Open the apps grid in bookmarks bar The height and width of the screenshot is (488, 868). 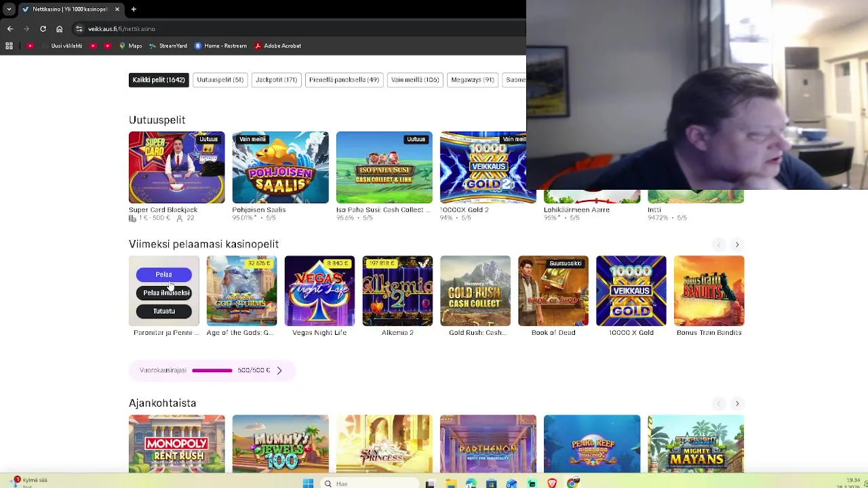(9, 45)
